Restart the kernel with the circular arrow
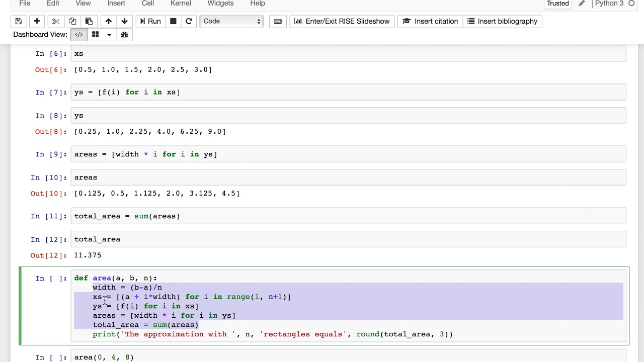Image resolution: width=644 pixels, height=362 pixels. tap(189, 21)
